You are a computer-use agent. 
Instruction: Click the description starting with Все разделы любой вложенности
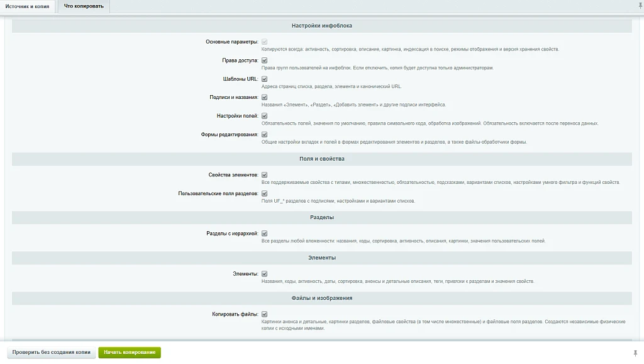[x=403, y=241]
